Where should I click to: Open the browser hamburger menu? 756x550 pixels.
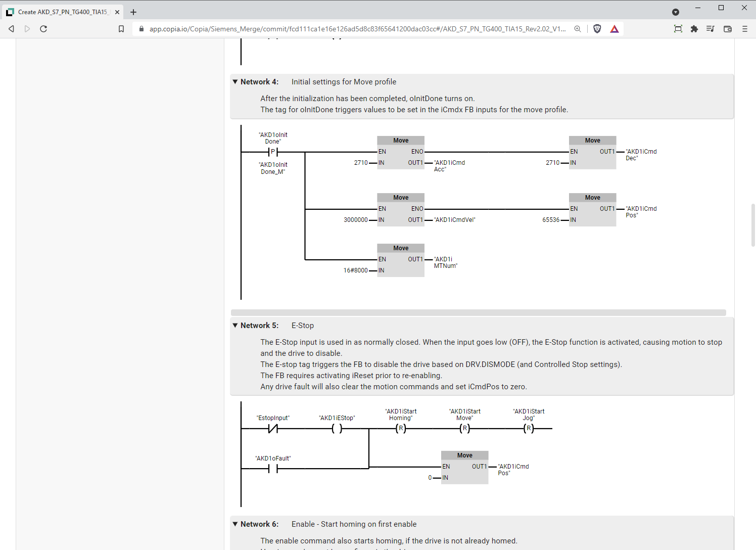click(x=745, y=29)
